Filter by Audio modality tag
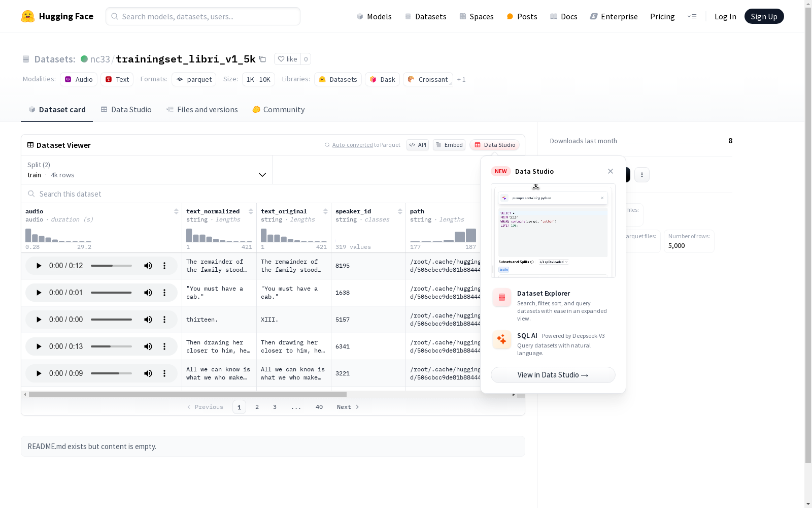Image resolution: width=812 pixels, height=508 pixels. pos(79,79)
